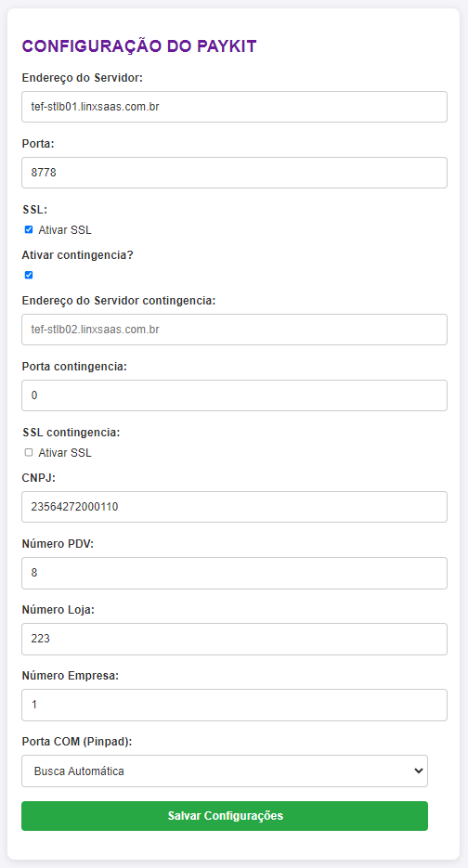Toggle the Ativar contingencia checkbox
The image size is (468, 868).
pyautogui.click(x=29, y=275)
